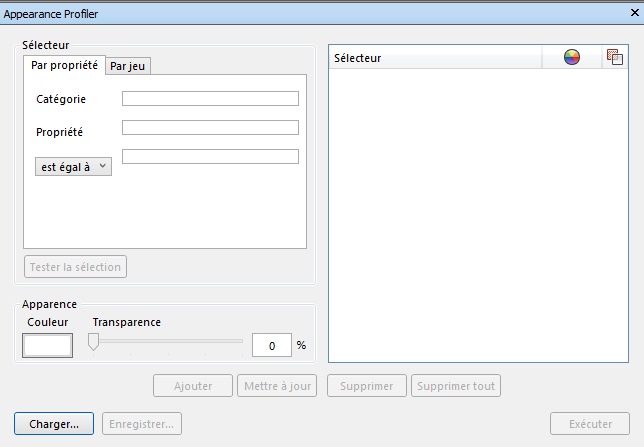This screenshot has height=447, width=644.
Task: Open the Par jeu tab
Action: (129, 66)
